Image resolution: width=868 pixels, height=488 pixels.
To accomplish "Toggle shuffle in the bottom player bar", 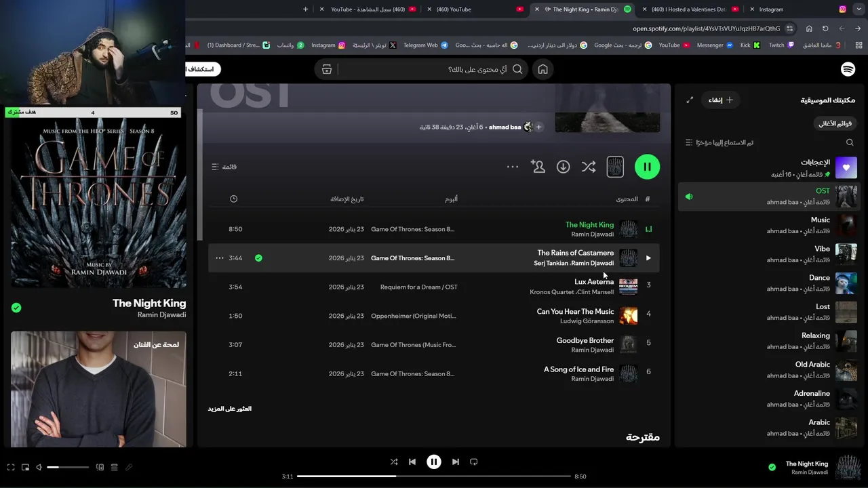I will point(394,462).
